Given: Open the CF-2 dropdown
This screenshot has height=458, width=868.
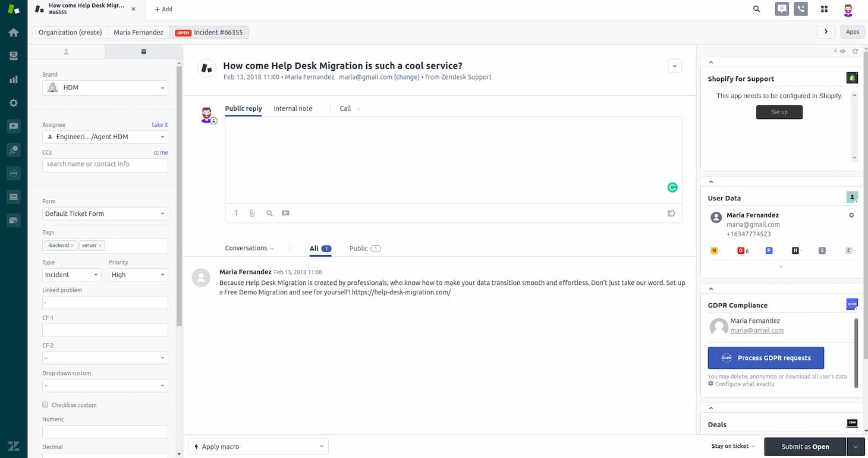Looking at the screenshot, I should [105, 358].
